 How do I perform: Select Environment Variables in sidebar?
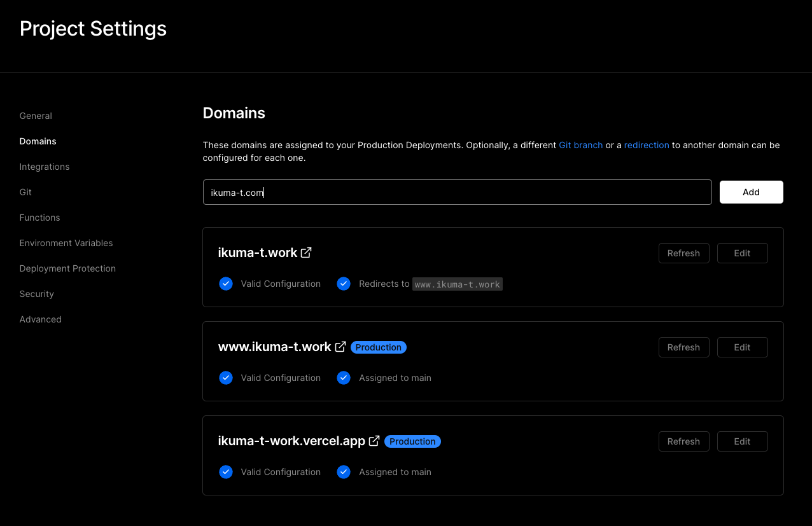click(66, 243)
